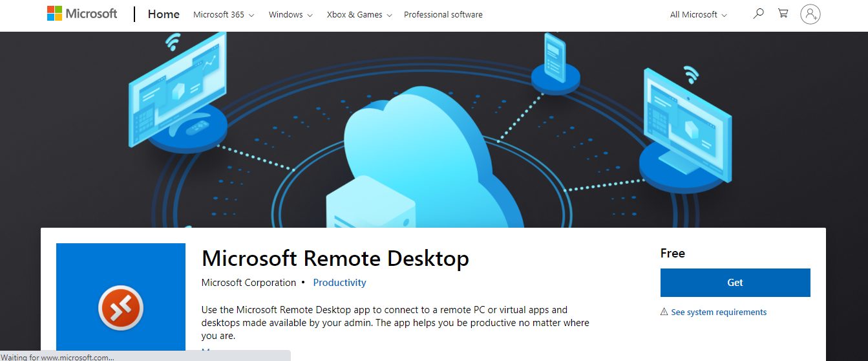Click the cloud hero banner image

[434, 129]
